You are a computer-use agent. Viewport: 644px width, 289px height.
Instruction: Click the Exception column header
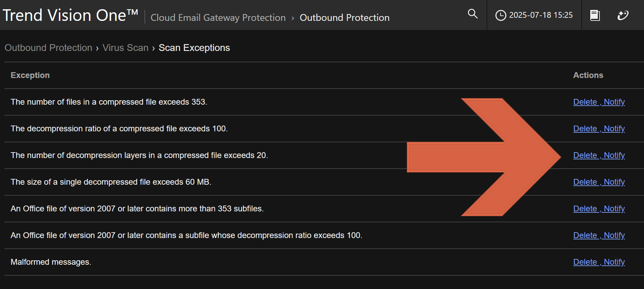(x=30, y=75)
